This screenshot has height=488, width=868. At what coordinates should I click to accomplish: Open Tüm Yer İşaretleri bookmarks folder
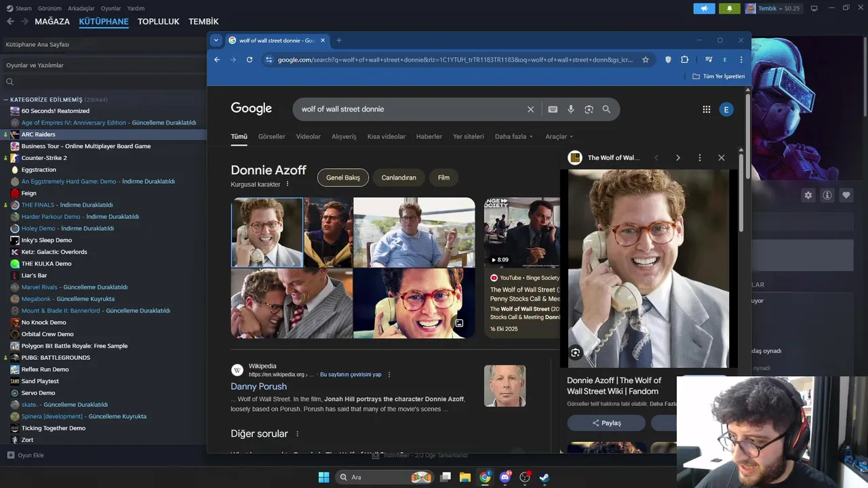click(718, 77)
